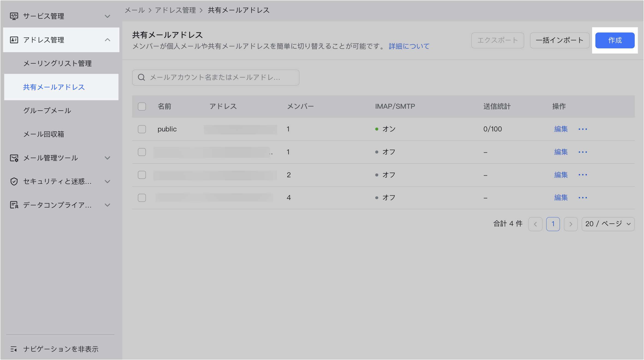The image size is (644, 360).
Task: Open the more options dots for public row
Action: click(583, 129)
